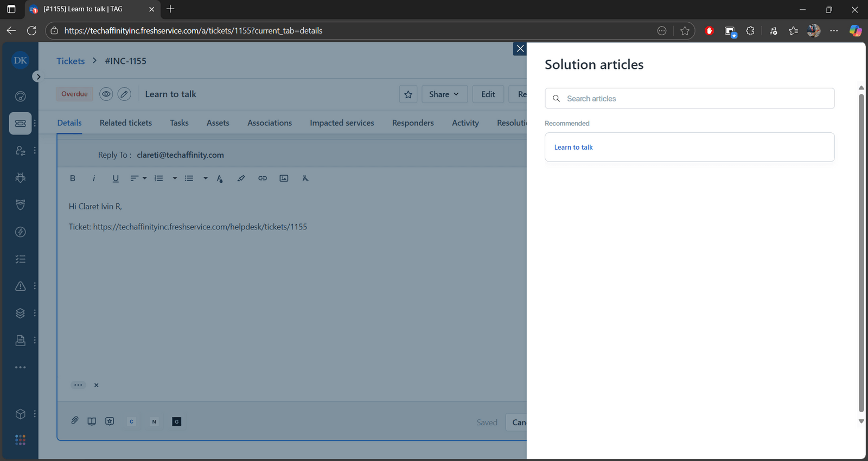The width and height of the screenshot is (868, 461).
Task: Click the insert link icon
Action: (x=263, y=178)
